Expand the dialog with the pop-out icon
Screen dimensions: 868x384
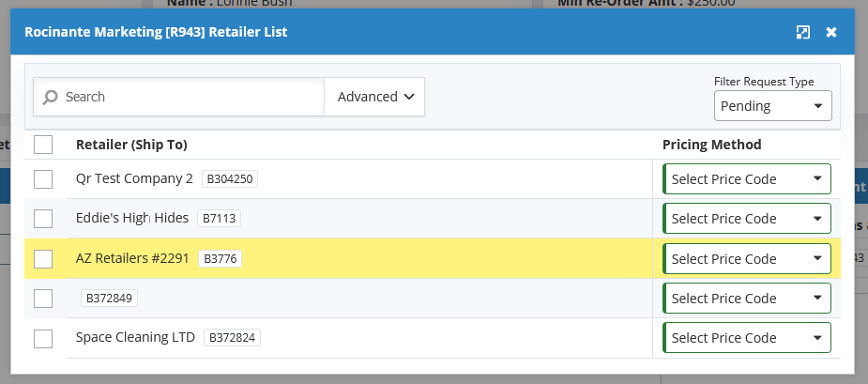click(802, 32)
